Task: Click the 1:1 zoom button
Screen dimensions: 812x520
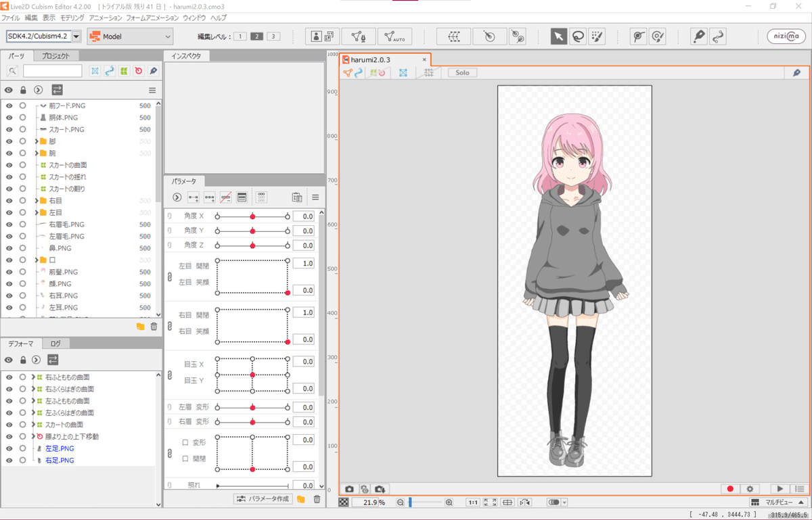Action: 473,502
